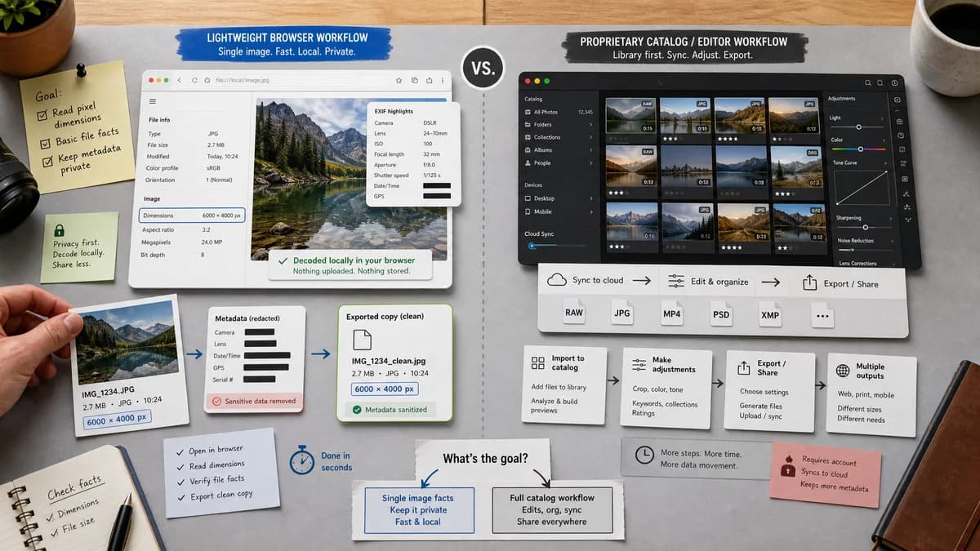Bookmark the page with the star icon
980x551 pixels.
pos(399,81)
